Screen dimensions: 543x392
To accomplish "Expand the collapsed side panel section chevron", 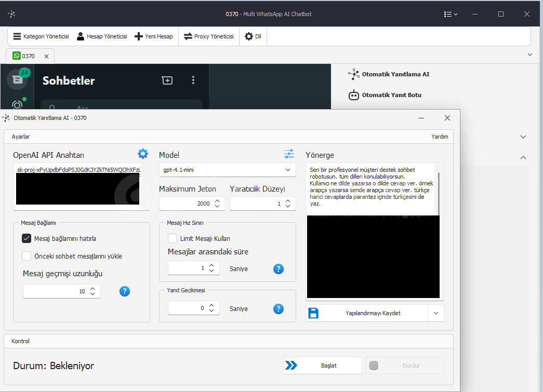I will tap(523, 137).
